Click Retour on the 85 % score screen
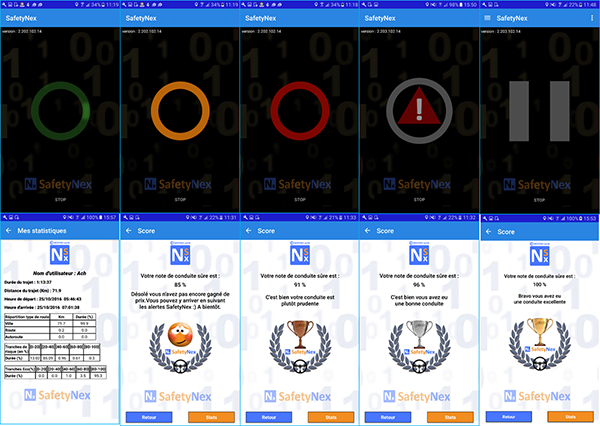 [x=149, y=417]
